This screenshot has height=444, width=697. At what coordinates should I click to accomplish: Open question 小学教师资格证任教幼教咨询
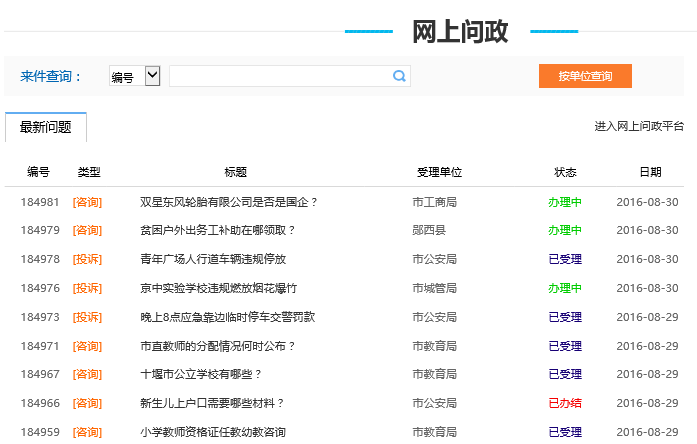pyautogui.click(x=213, y=432)
